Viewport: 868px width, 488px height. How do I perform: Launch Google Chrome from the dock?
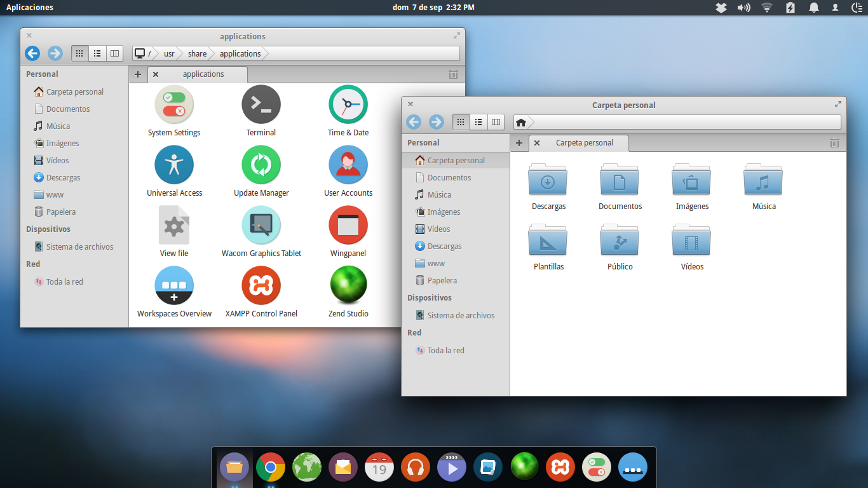(x=271, y=468)
